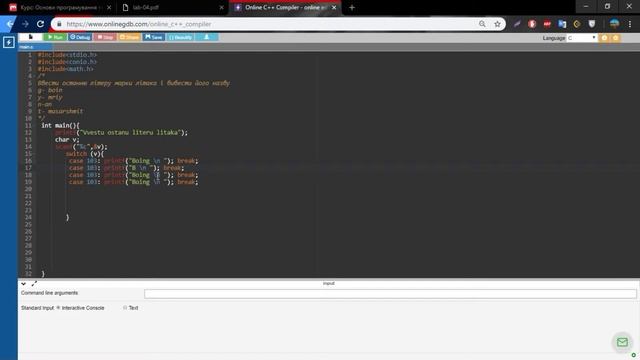Click the second orange settings icon

615,38
